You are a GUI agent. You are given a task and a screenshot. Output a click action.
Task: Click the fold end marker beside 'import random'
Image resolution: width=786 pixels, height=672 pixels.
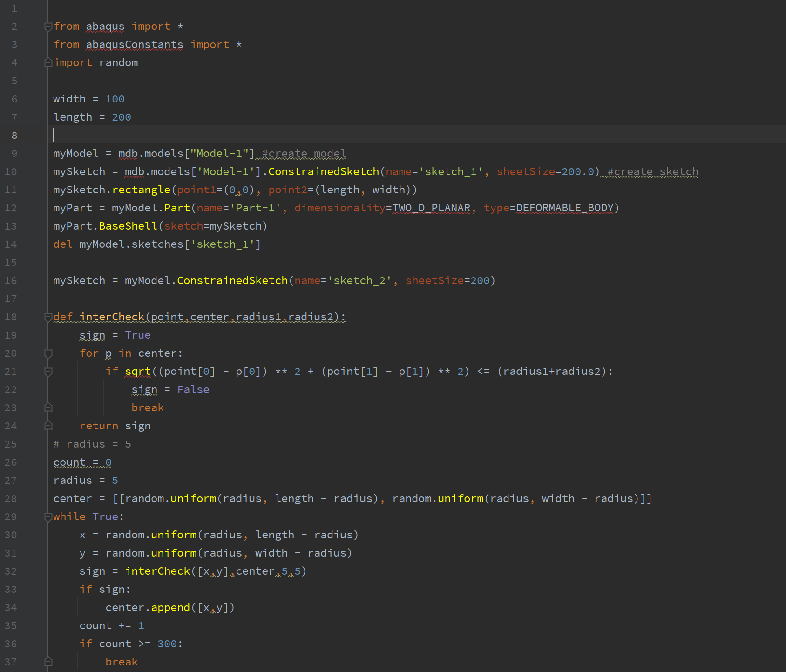[x=48, y=62]
